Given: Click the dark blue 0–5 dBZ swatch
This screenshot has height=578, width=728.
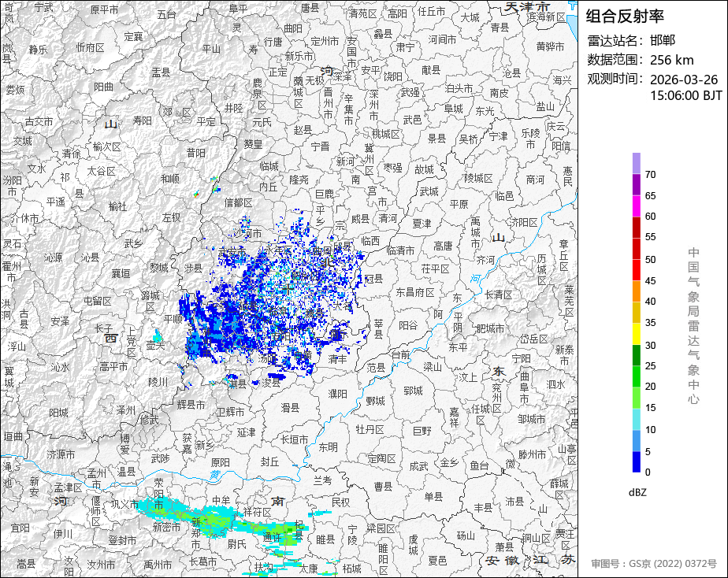Looking at the screenshot, I should click(636, 461).
